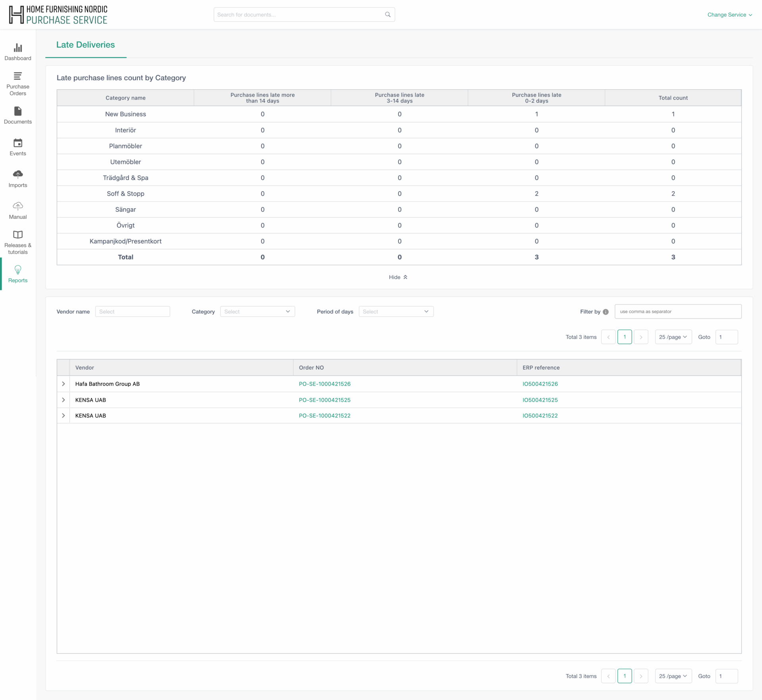Select the Late Deliveries tab
Image resolution: width=762 pixels, height=700 pixels.
[x=86, y=45]
